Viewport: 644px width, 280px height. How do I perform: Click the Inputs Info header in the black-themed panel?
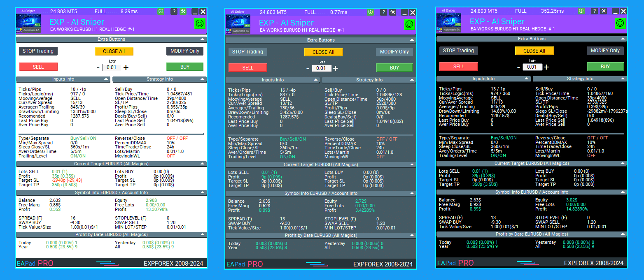[x=483, y=79]
